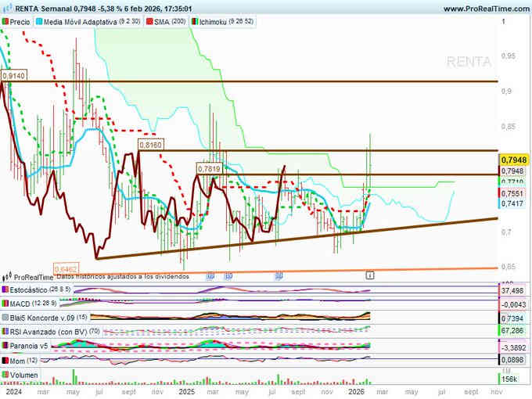Open the Ichimoku (9 26 52) label settings
The image size is (532, 399).
point(228,23)
